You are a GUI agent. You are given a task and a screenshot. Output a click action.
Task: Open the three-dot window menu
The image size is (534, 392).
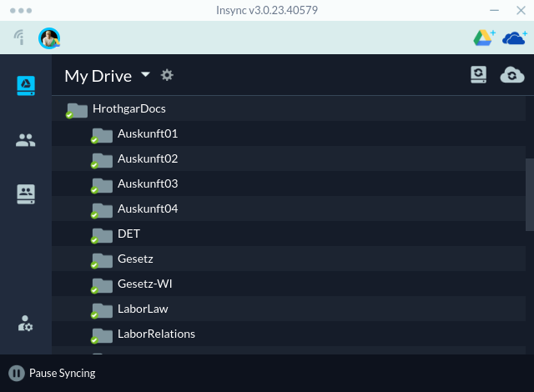[x=21, y=11]
